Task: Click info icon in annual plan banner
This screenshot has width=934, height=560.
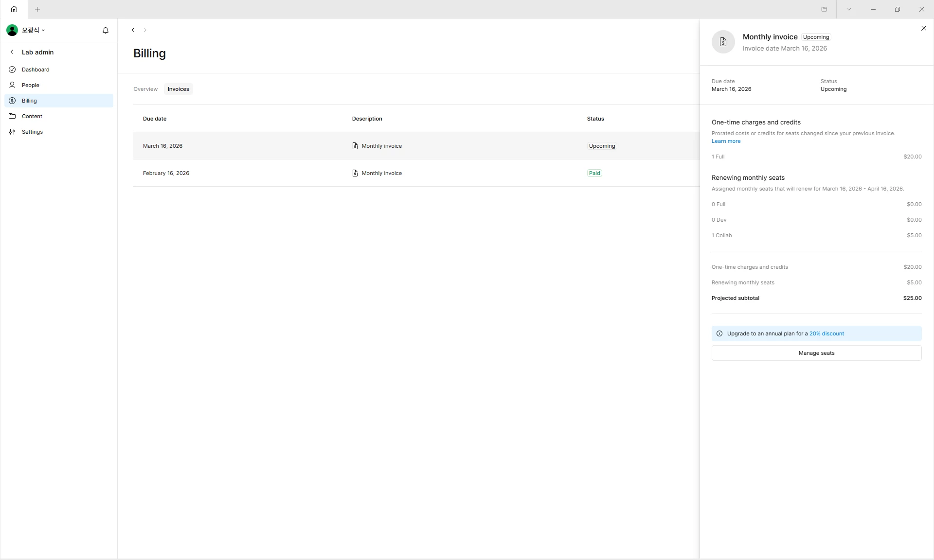Action: (719, 333)
